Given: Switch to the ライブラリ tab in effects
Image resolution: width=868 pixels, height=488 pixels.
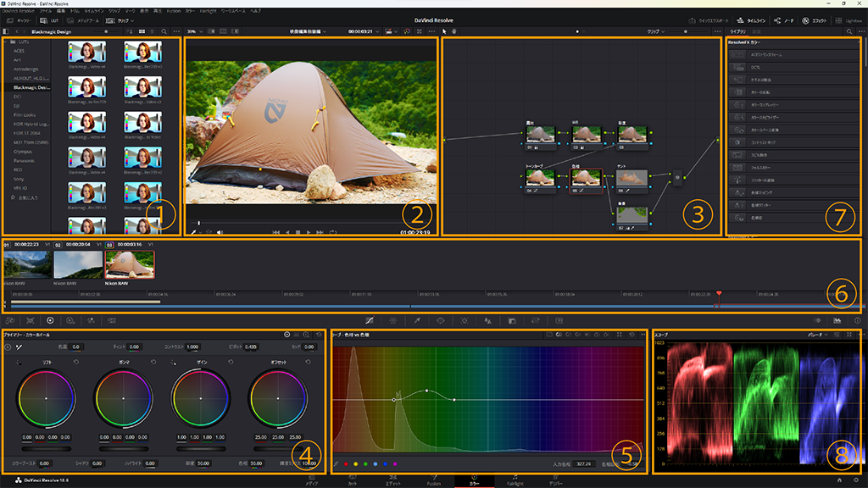Looking at the screenshot, I should pyautogui.click(x=737, y=31).
